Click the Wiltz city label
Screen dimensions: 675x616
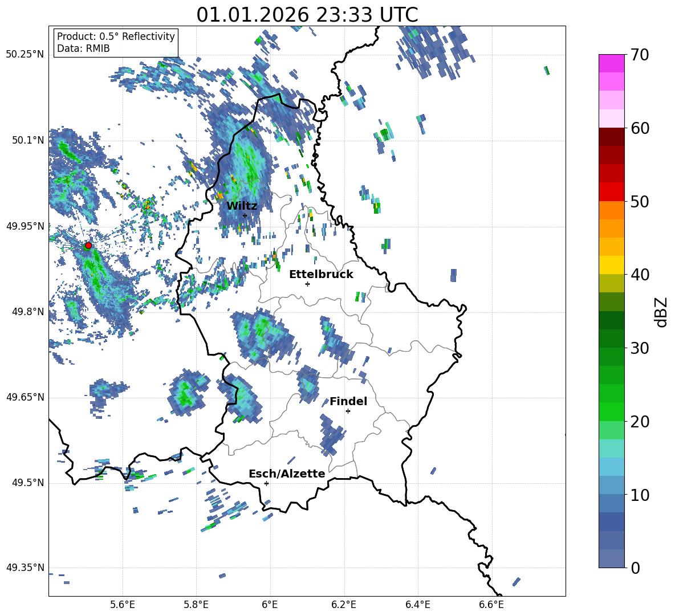click(x=242, y=206)
